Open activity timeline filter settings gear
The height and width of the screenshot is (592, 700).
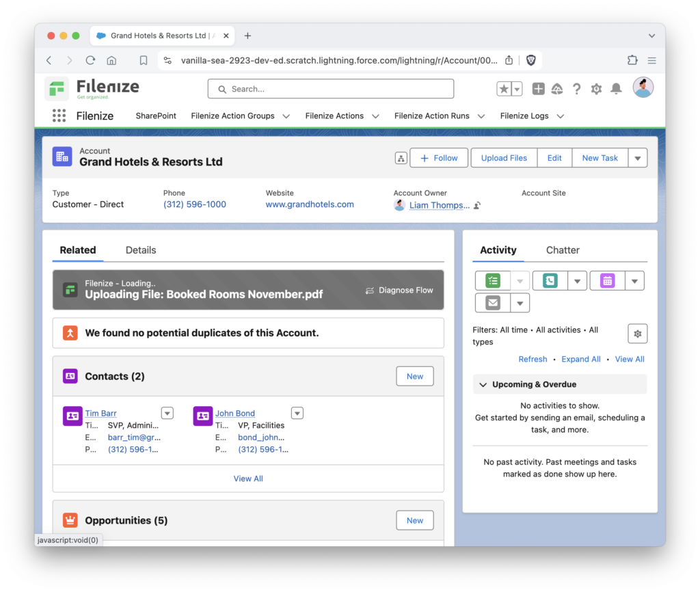pyautogui.click(x=637, y=334)
